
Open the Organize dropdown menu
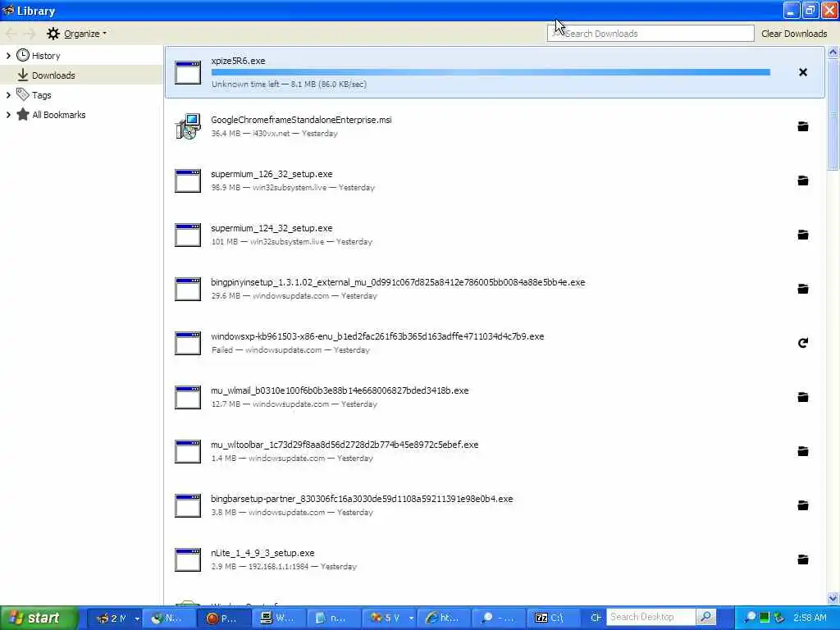coord(76,34)
